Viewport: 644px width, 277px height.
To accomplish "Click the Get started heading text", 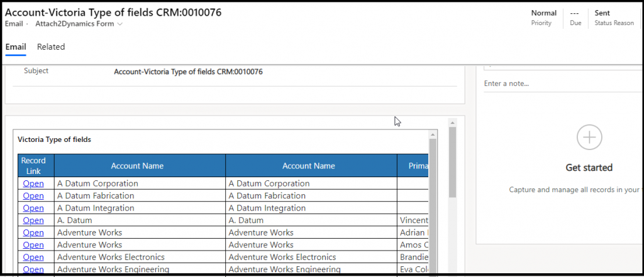I will coord(589,168).
